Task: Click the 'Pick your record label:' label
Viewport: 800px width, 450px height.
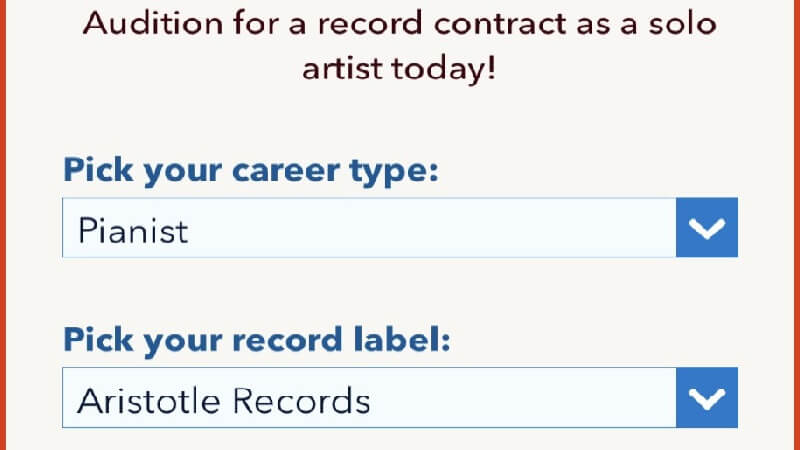Action: (257, 340)
